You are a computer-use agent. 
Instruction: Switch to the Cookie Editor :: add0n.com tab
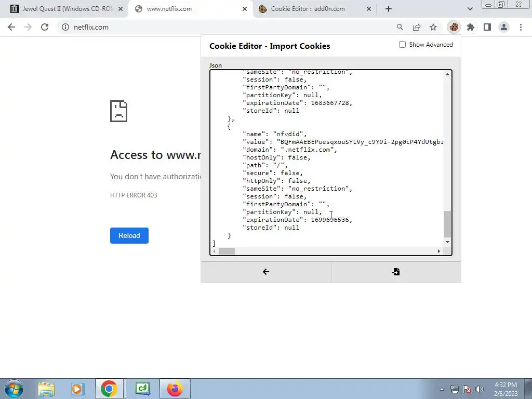[314, 9]
